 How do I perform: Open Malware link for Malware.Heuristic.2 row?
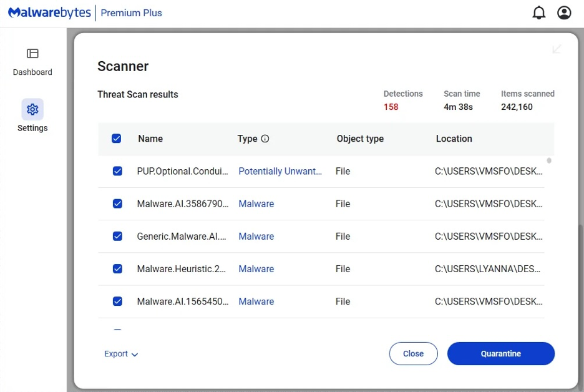coord(256,268)
